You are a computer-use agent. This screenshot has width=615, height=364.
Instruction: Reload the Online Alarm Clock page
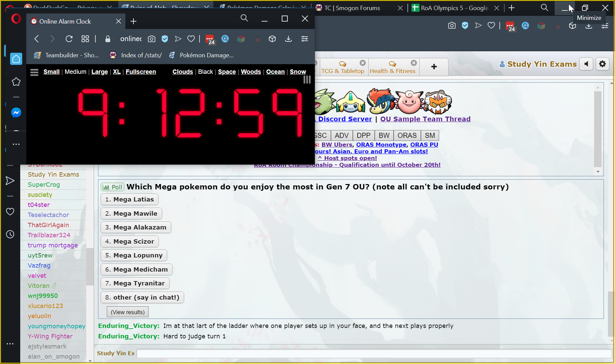click(69, 39)
